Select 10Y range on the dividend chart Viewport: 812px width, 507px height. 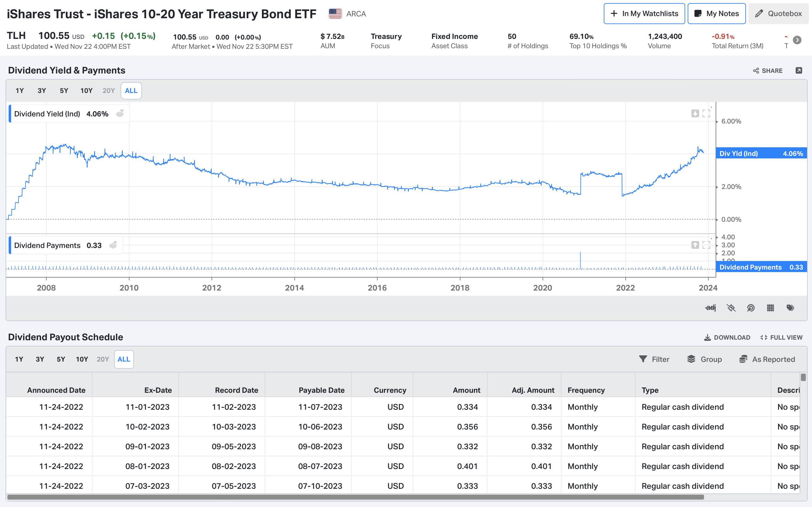coord(86,90)
